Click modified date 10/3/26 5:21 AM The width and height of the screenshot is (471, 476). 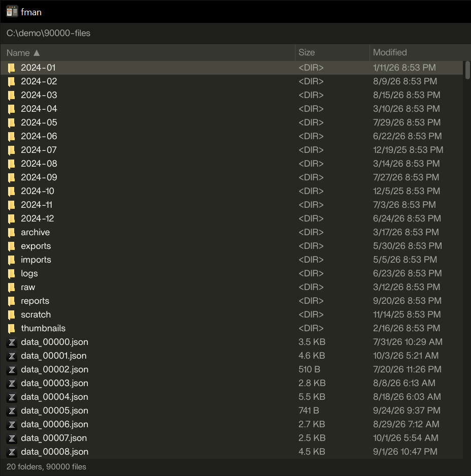click(406, 356)
